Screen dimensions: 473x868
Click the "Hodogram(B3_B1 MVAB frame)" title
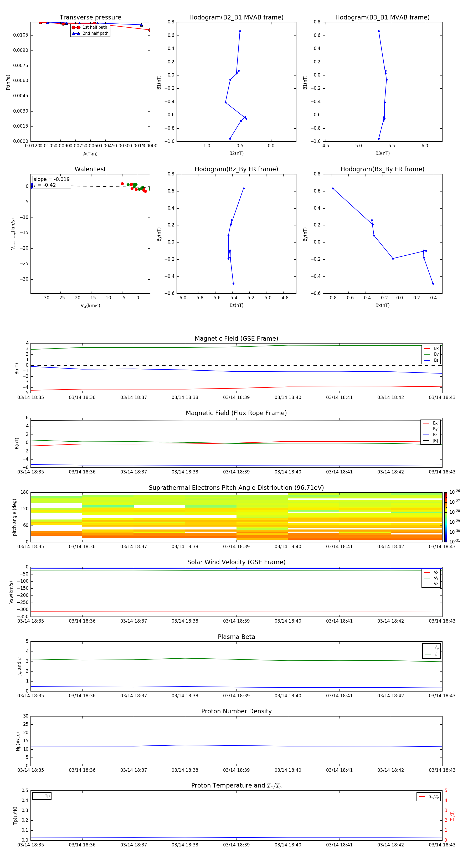(x=382, y=17)
